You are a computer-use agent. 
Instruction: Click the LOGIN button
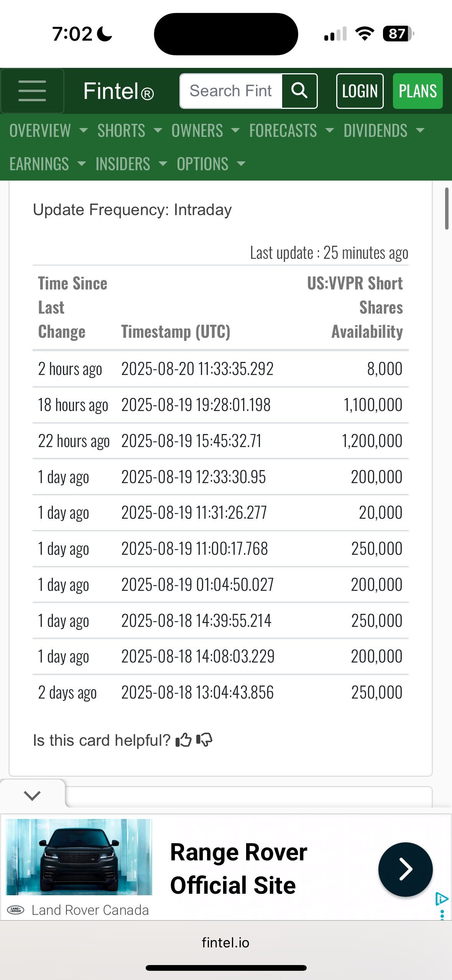coord(360,91)
